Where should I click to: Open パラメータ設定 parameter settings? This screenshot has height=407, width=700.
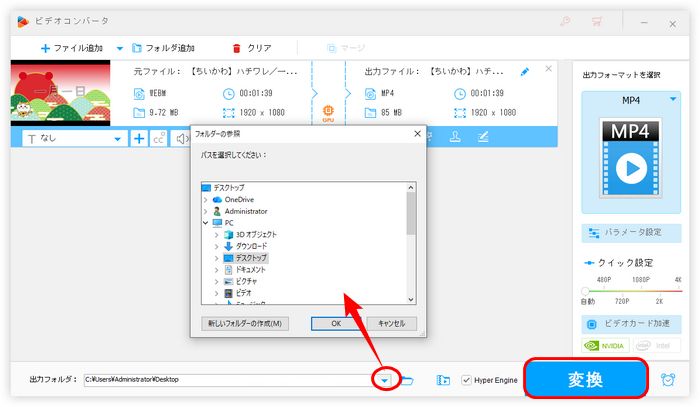pos(631,233)
